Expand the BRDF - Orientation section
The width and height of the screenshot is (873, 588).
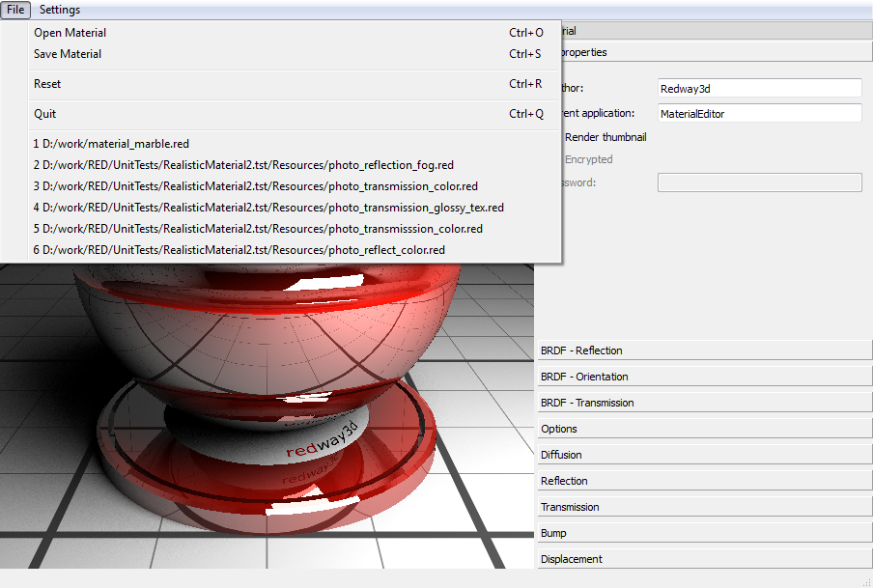pos(704,377)
